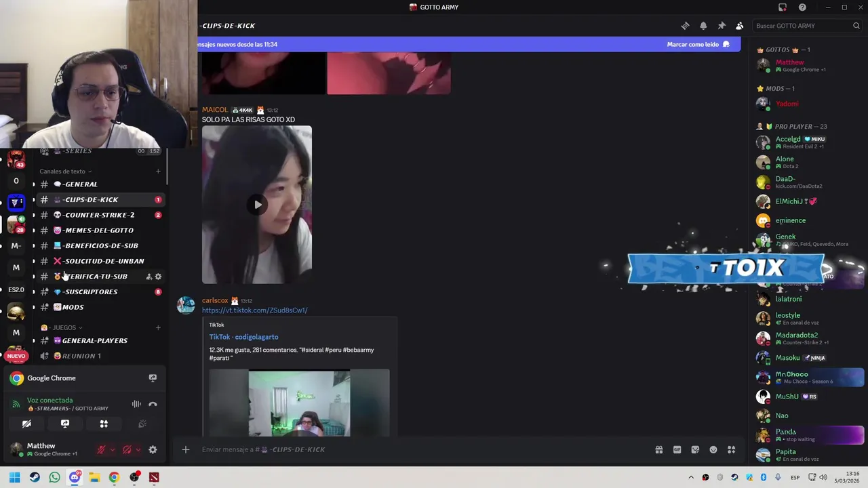Open the TikTok embed video thumbnail
The height and width of the screenshot is (488, 868).
pyautogui.click(x=299, y=403)
